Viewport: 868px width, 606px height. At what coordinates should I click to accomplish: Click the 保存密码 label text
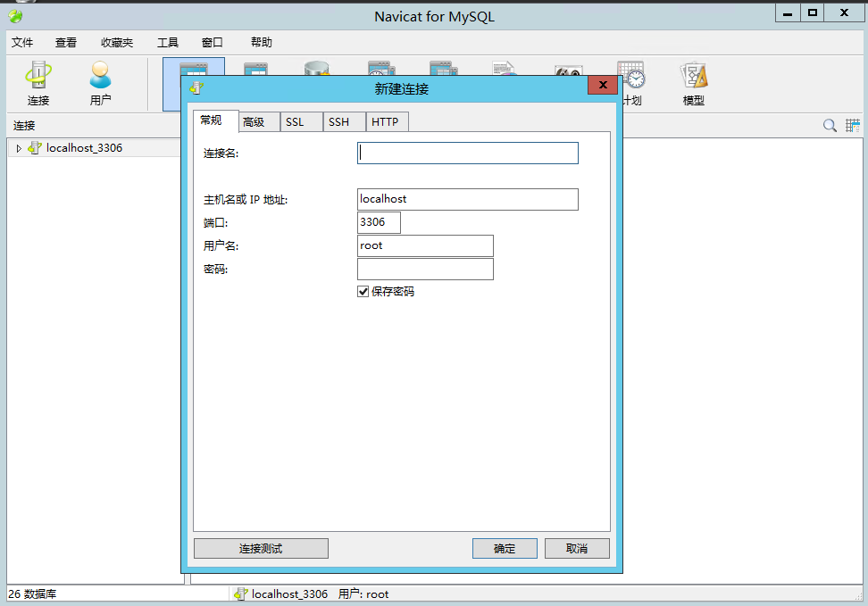pyautogui.click(x=393, y=291)
